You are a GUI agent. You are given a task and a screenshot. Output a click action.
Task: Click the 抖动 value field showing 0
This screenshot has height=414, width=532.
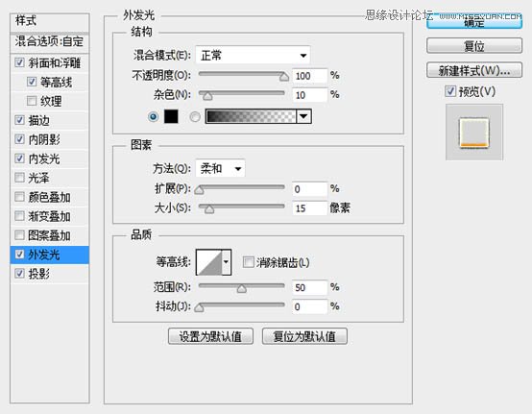click(x=310, y=306)
